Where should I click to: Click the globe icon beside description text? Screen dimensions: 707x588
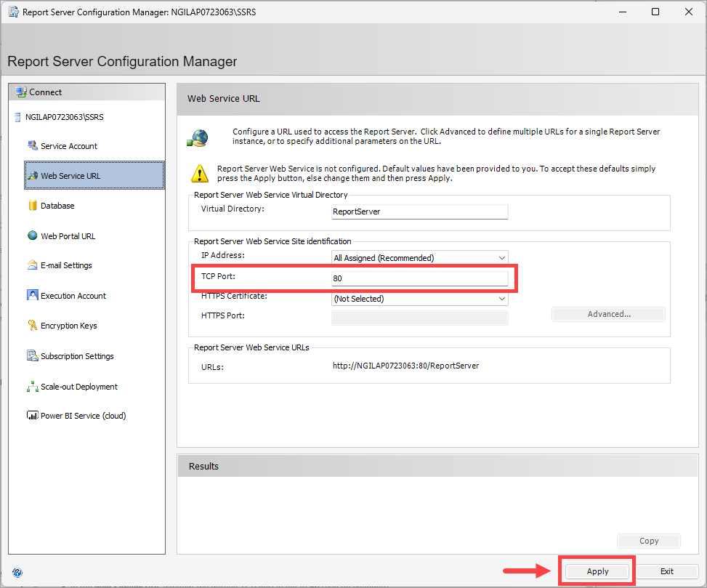(x=198, y=138)
